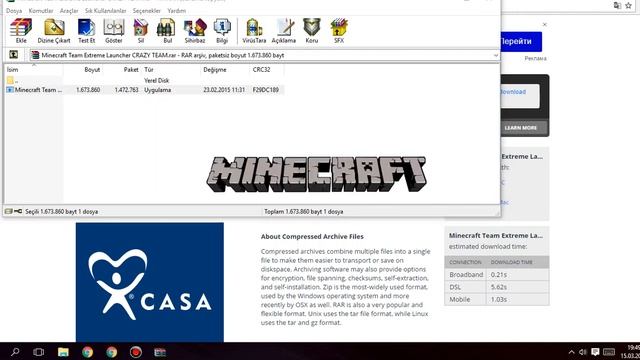The width and height of the screenshot is (640, 360).
Task: Click the status bar key icon
Action: tap(18, 211)
